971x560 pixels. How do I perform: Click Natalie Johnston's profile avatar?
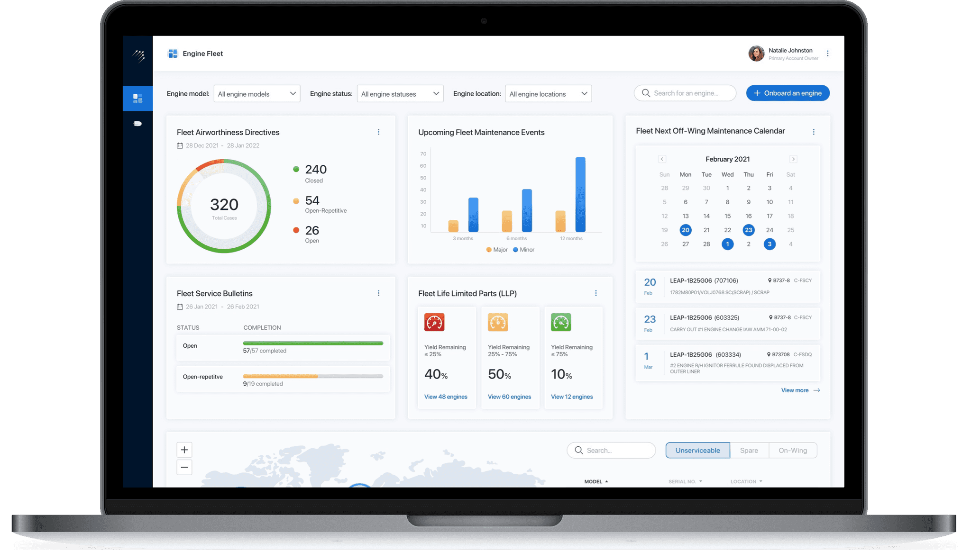point(756,54)
